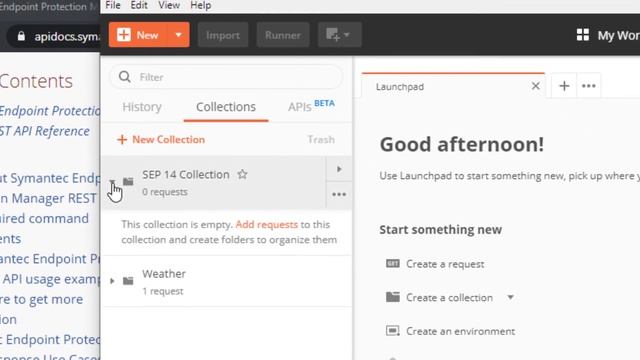Viewport: 640px width, 360px height.
Task: Open the View menu
Action: pyautogui.click(x=169, y=6)
